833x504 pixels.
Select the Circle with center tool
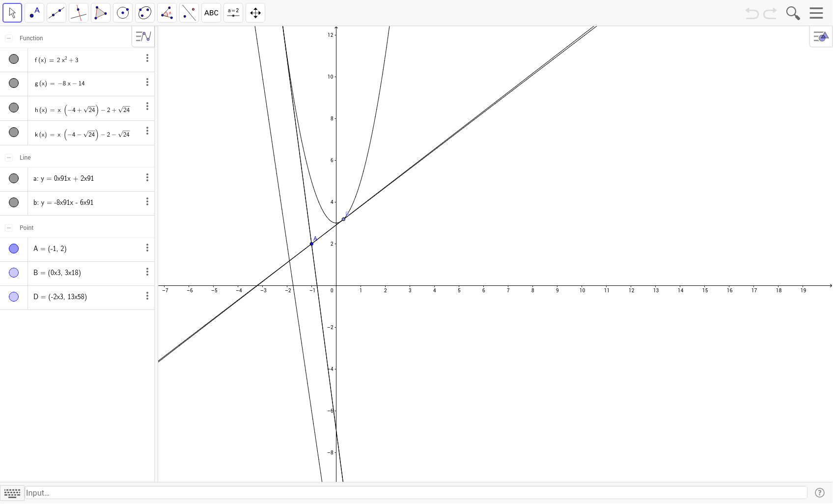coord(123,13)
